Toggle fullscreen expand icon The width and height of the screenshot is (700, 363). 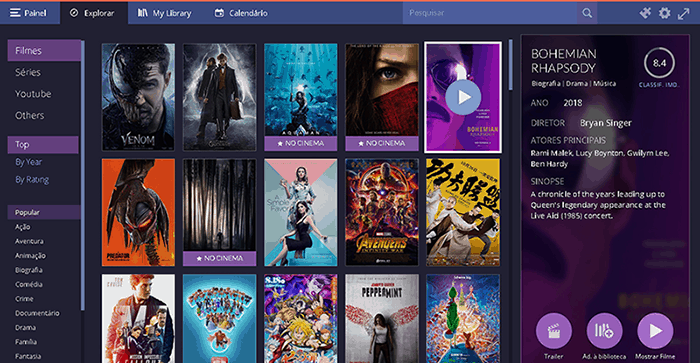(x=683, y=13)
